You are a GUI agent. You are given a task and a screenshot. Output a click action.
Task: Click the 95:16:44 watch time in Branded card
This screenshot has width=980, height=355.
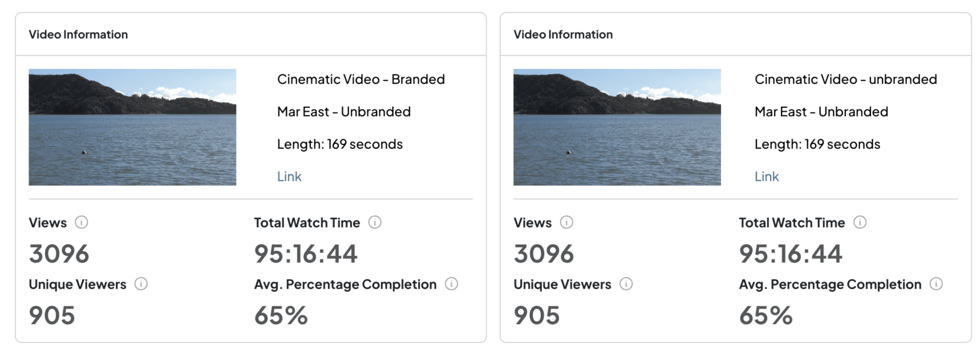[x=306, y=254]
